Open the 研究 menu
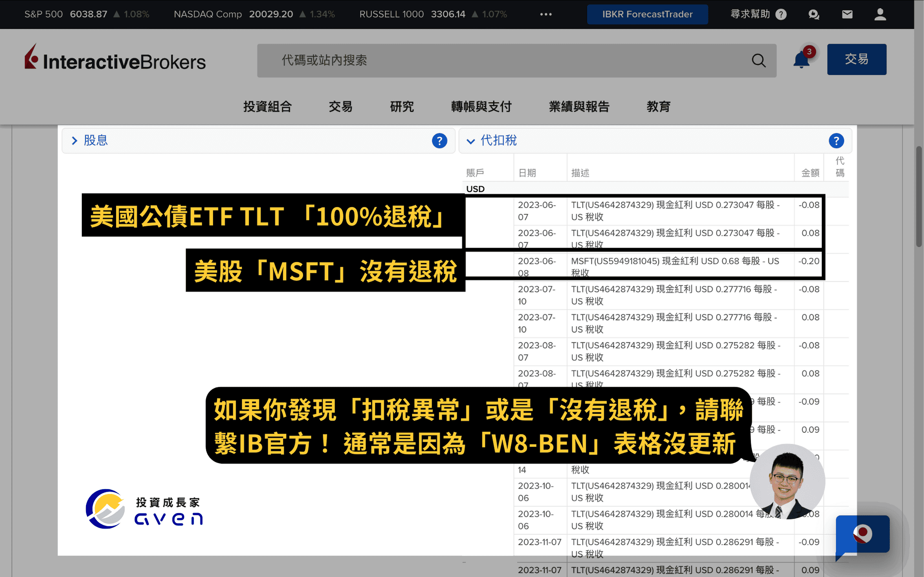The height and width of the screenshot is (577, 924). [402, 107]
